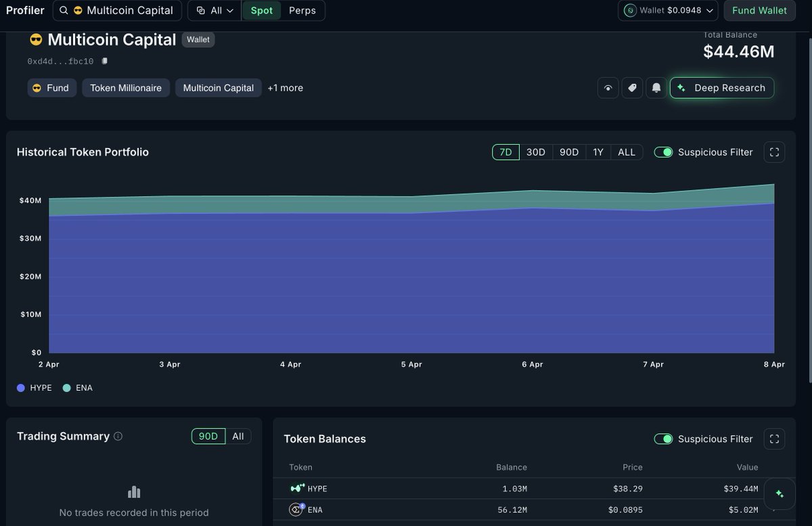This screenshot has width=812, height=526.
Task: Click the Trading Summary info icon
Action: click(118, 437)
